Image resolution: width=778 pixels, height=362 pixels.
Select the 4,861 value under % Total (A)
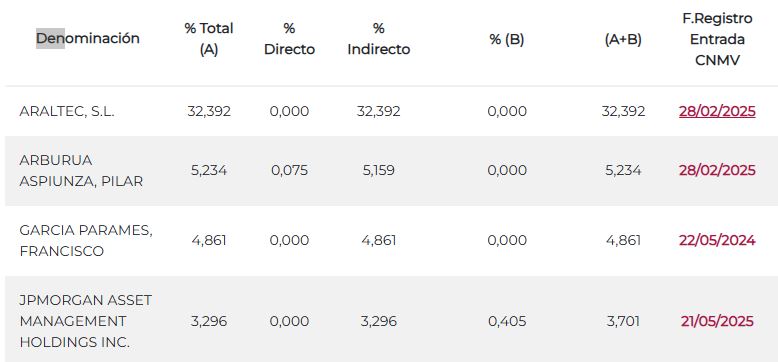click(x=209, y=241)
